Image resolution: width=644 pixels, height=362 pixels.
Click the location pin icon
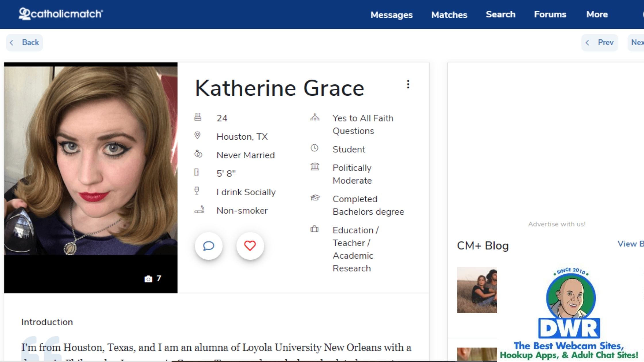[x=198, y=135]
